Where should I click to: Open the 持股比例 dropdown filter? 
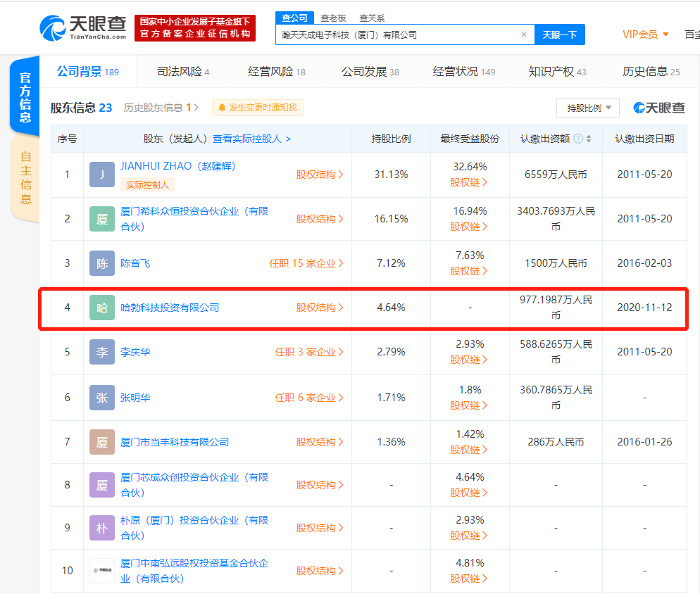pyautogui.click(x=588, y=108)
